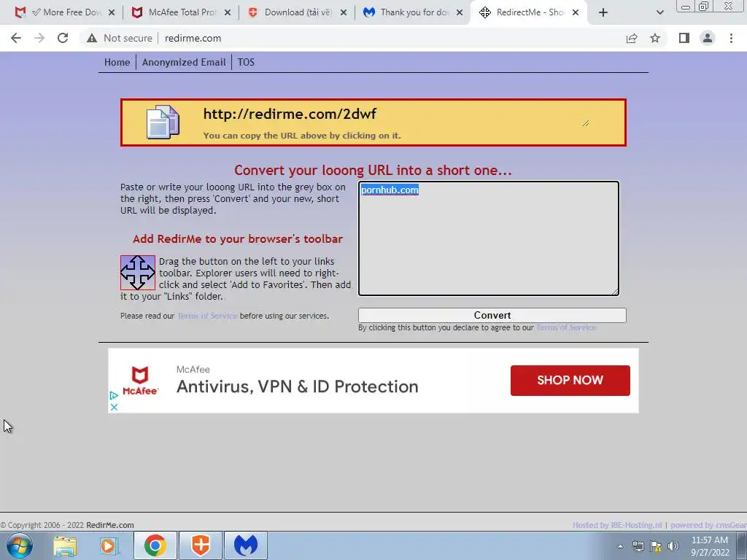Bookmark this page with the star icon
Screen dimensions: 747x560
(655, 38)
